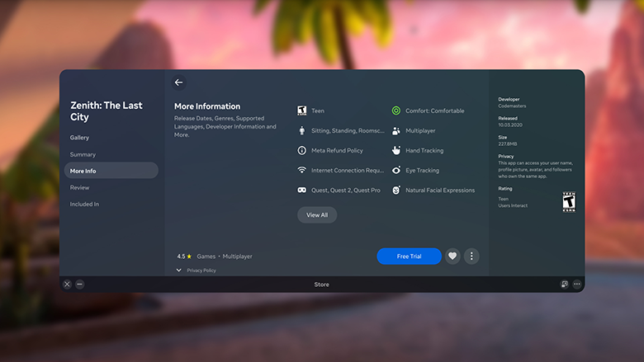Click the yellow rating star
Screen dimensions: 644x362
[x=189, y=256]
